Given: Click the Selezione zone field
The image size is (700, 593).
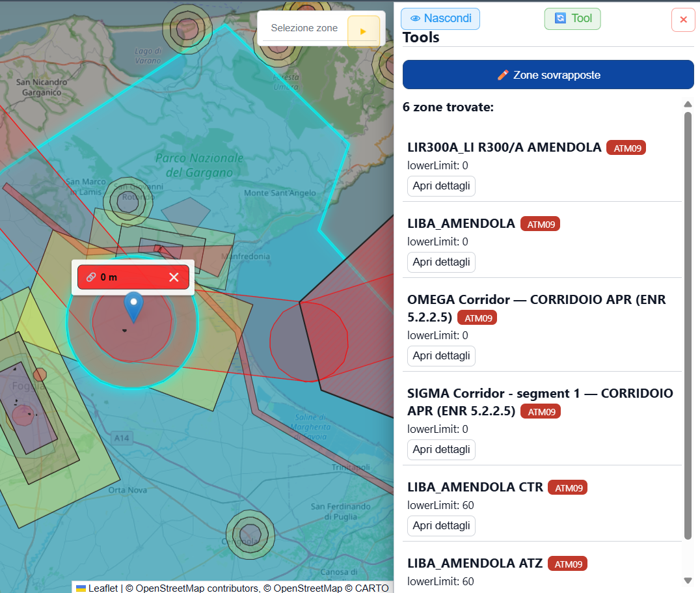Looking at the screenshot, I should [x=304, y=28].
